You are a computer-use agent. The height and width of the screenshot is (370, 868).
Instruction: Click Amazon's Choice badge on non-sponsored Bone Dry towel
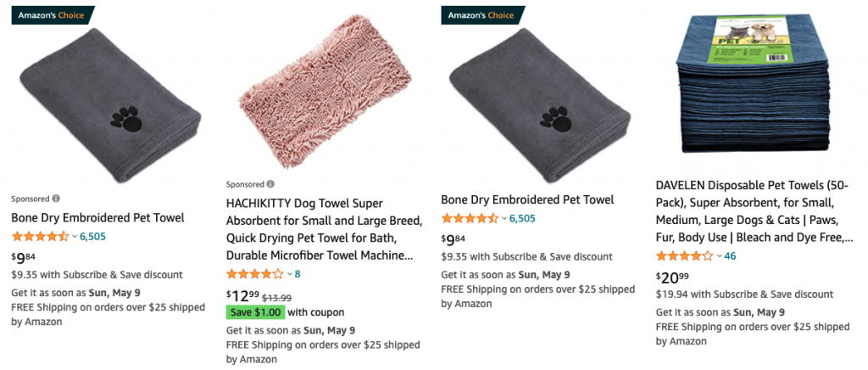[483, 14]
